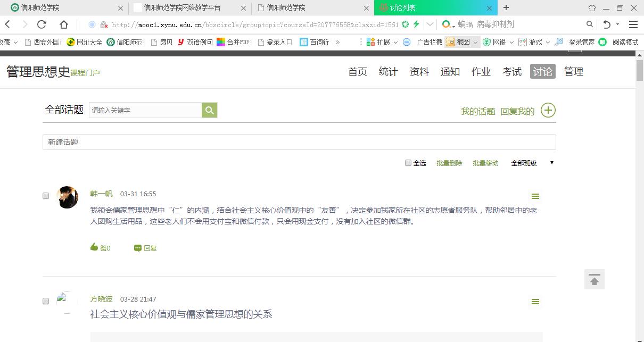
Task: Click the 登录管家 login manager icon
Action: pos(576,41)
